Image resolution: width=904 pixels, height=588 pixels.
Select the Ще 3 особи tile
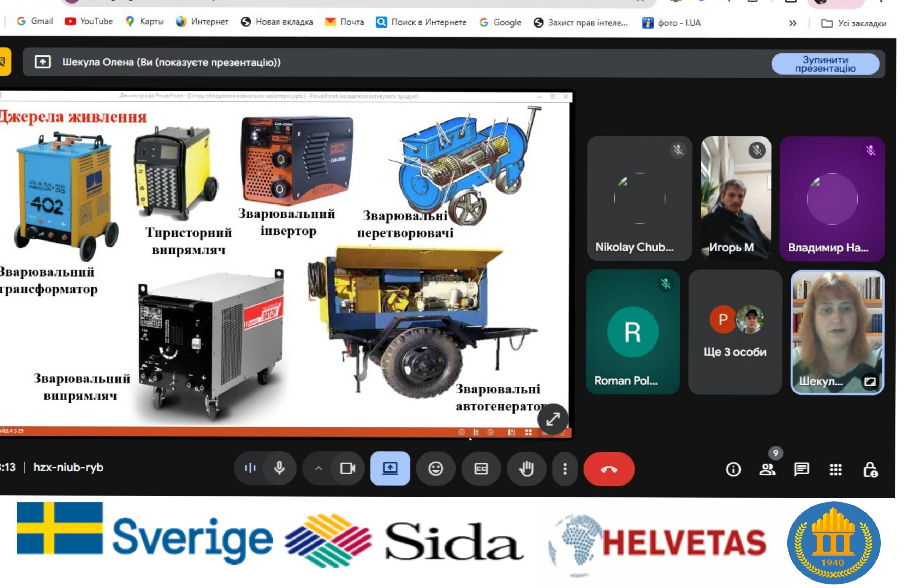tap(734, 332)
